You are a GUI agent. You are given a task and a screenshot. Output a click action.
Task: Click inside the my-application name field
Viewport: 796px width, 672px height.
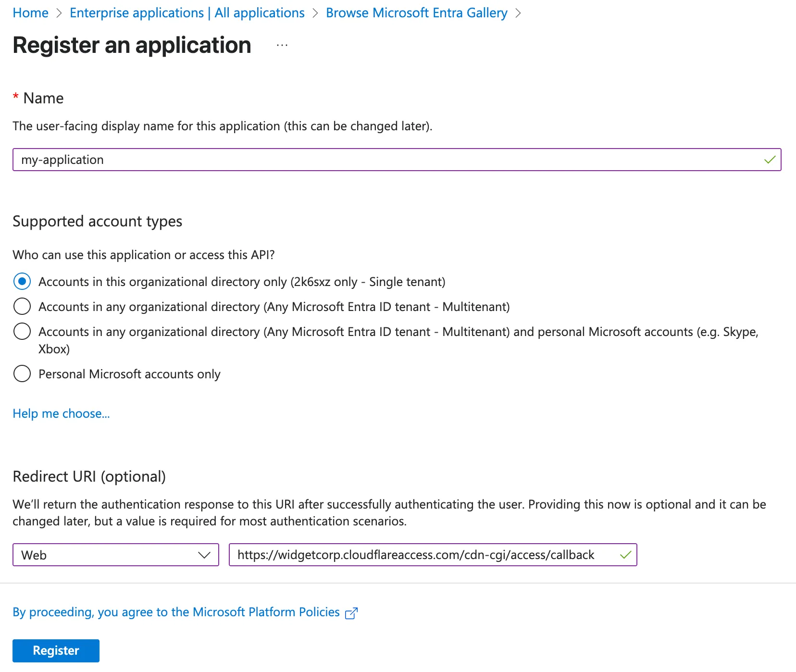192,160
